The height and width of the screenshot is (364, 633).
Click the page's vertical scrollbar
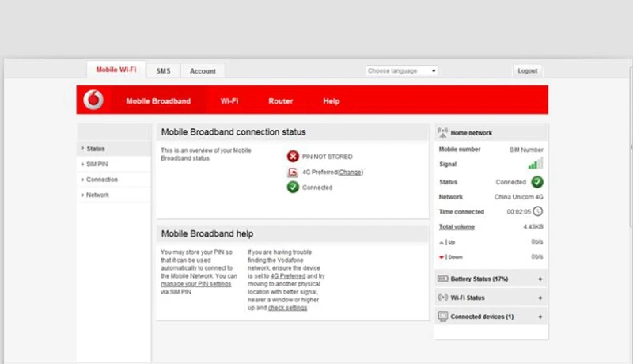coord(631,147)
